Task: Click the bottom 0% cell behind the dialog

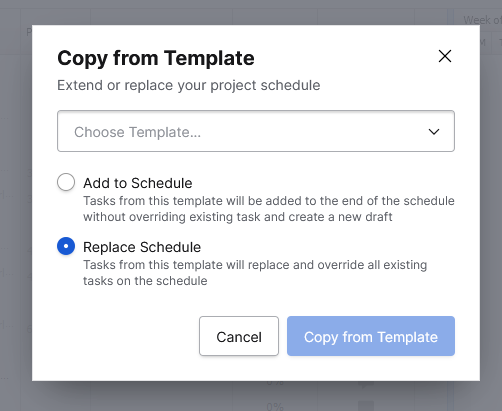Action: point(275,406)
